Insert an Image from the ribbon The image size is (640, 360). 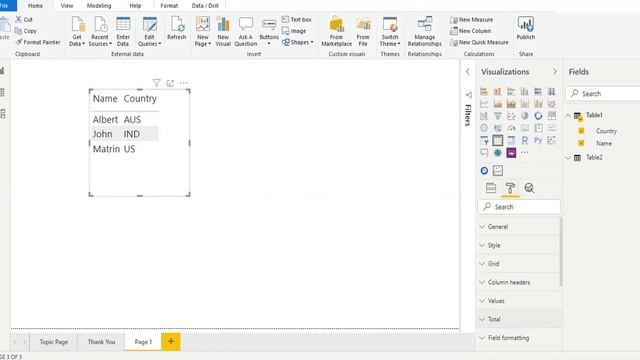pos(294,31)
